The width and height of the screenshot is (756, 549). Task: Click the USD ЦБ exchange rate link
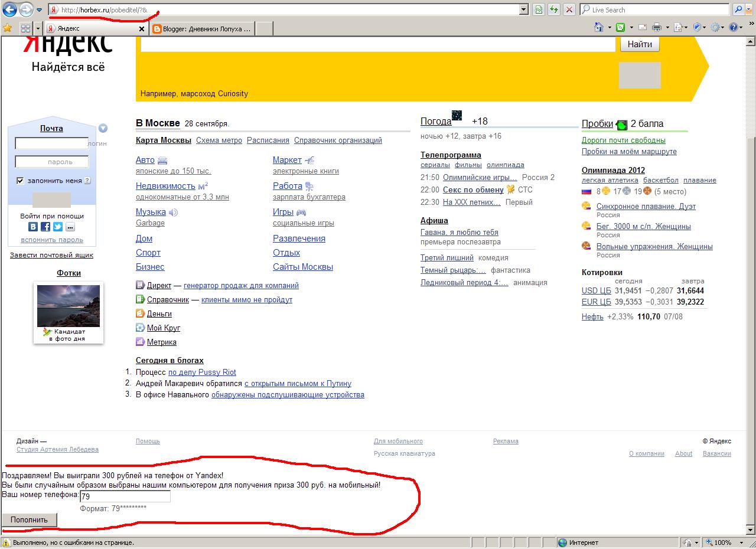596,290
